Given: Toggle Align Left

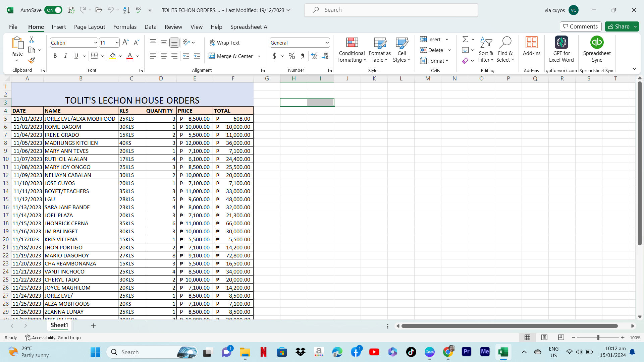Looking at the screenshot, I should click(x=153, y=56).
